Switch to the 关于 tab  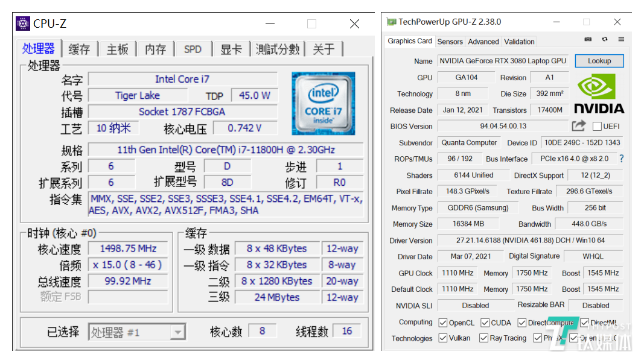click(324, 49)
